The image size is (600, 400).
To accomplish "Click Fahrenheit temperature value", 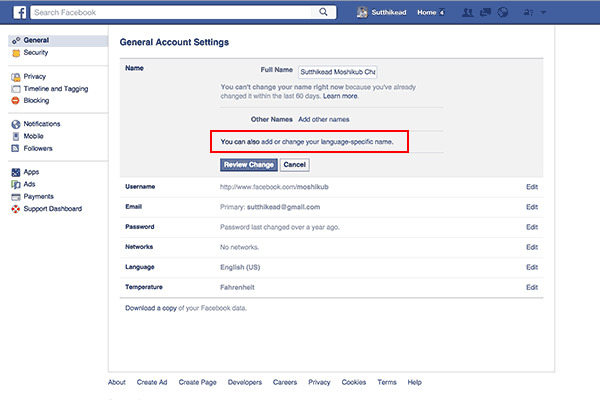I will (x=237, y=287).
